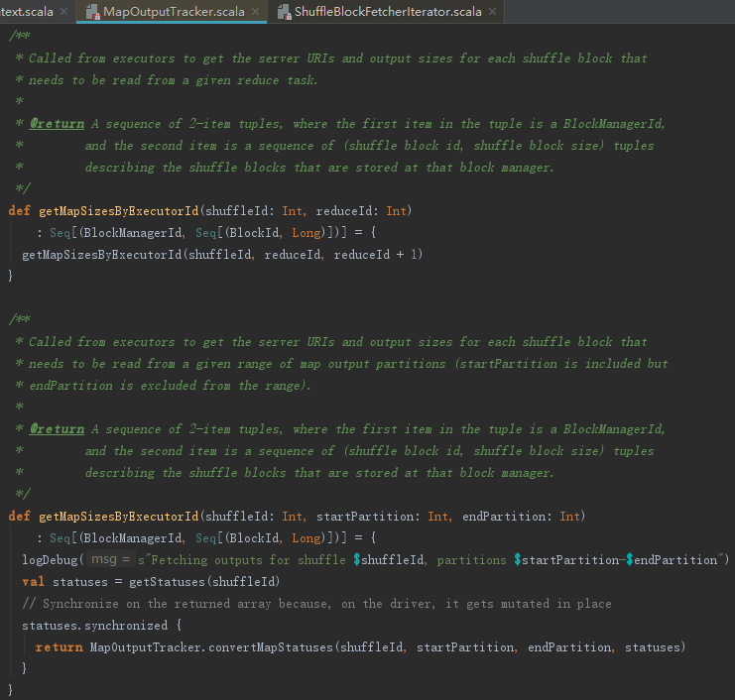Click 'MapOutputTracker' object reference in return statement
Image resolution: width=735 pixels, height=700 pixels.
coord(145,647)
